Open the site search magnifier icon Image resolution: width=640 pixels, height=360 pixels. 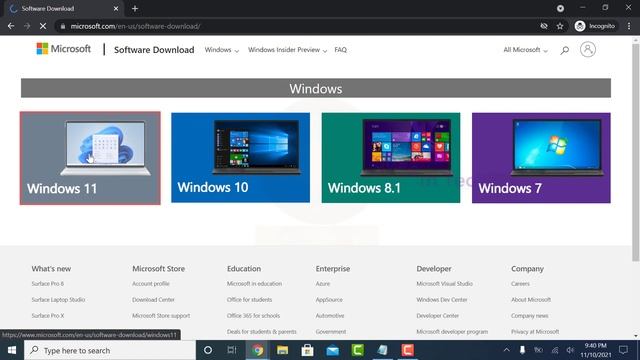pyautogui.click(x=564, y=50)
